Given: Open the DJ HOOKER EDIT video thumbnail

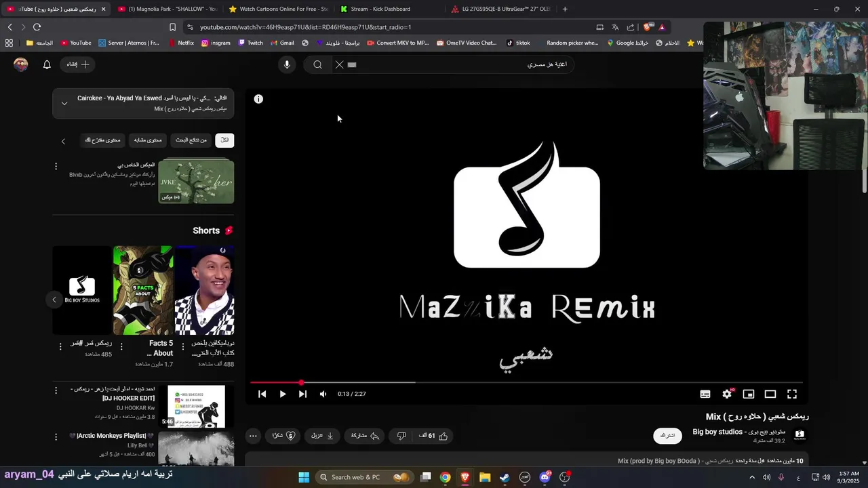Looking at the screenshot, I should tap(196, 407).
